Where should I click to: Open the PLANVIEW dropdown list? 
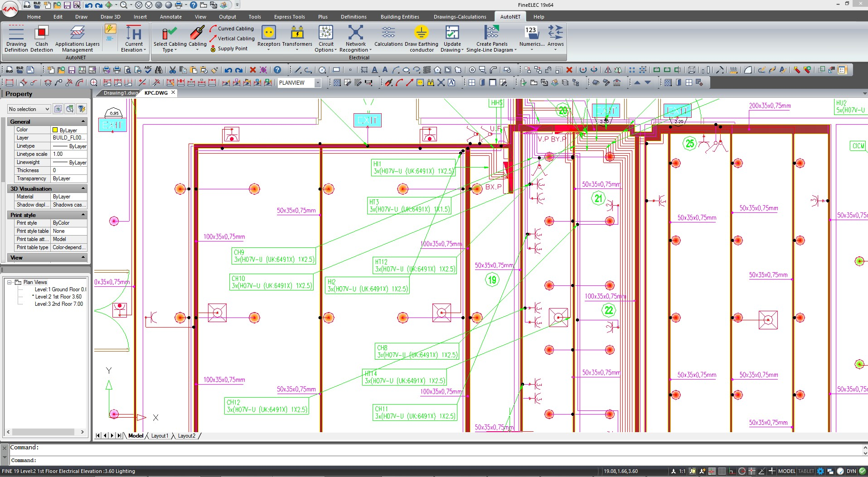(318, 83)
